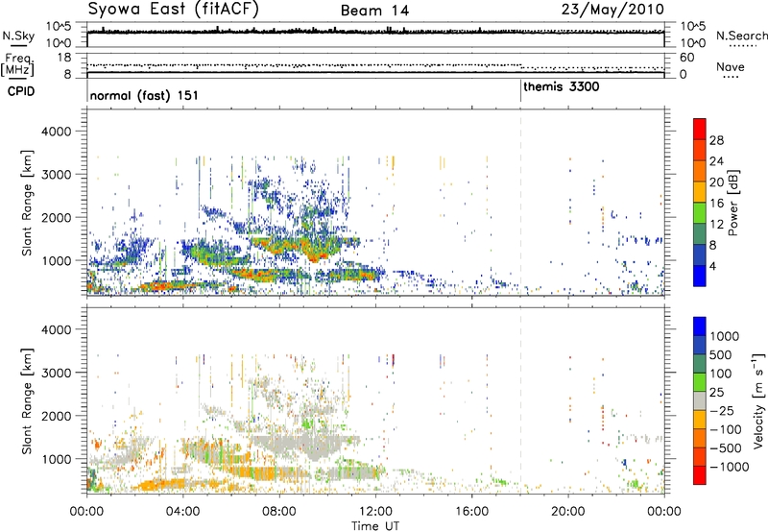This screenshot has width=768, height=532.
Task: Click the "60" tick on the Nave axis
Action: point(686,58)
